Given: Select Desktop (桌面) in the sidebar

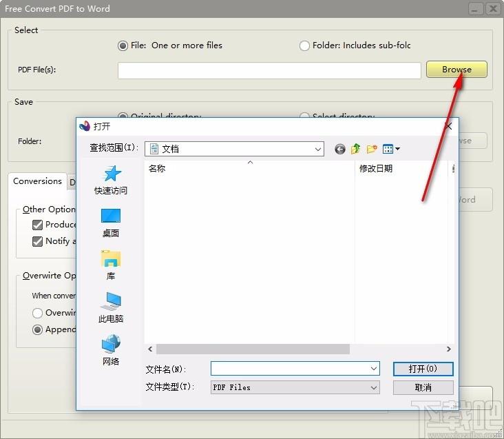Looking at the screenshot, I should click(x=111, y=223).
